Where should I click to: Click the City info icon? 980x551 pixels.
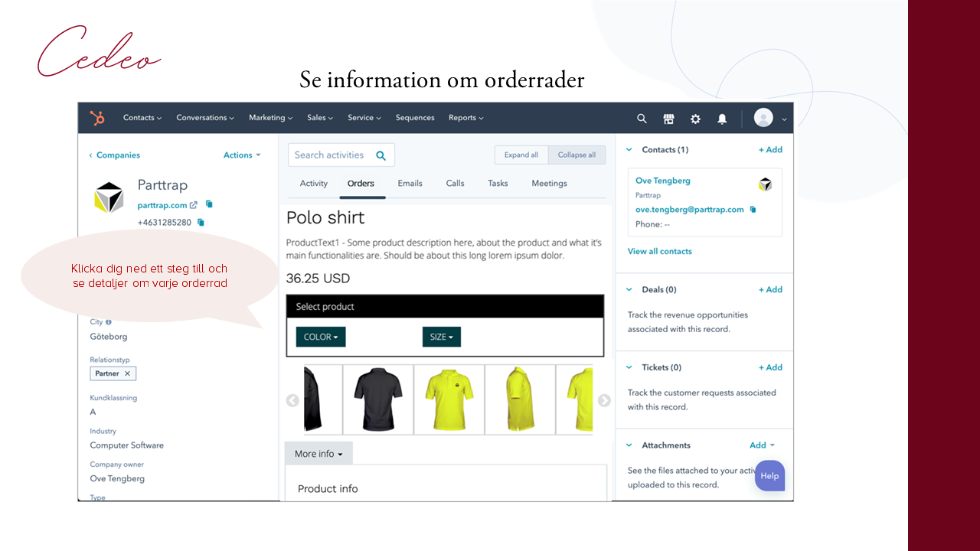click(x=109, y=322)
